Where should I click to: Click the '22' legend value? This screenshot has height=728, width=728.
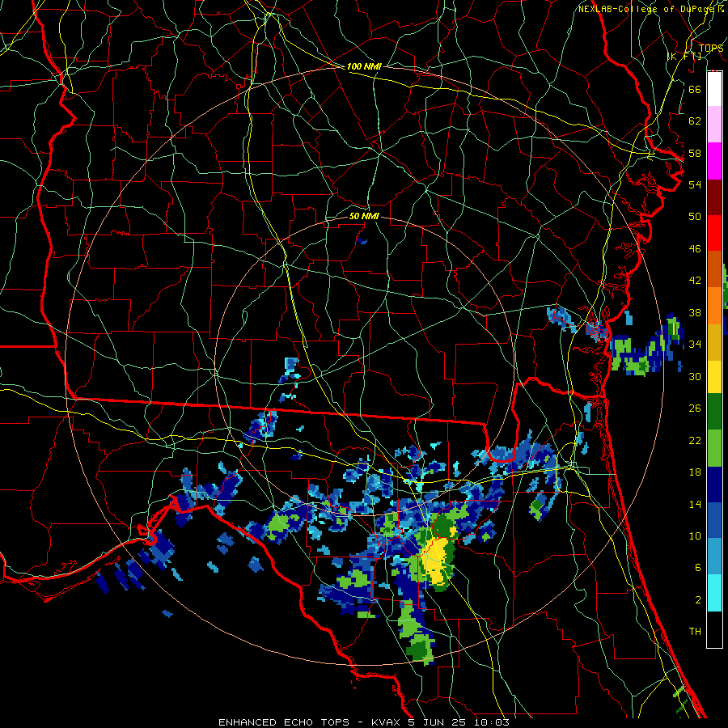pos(695,440)
